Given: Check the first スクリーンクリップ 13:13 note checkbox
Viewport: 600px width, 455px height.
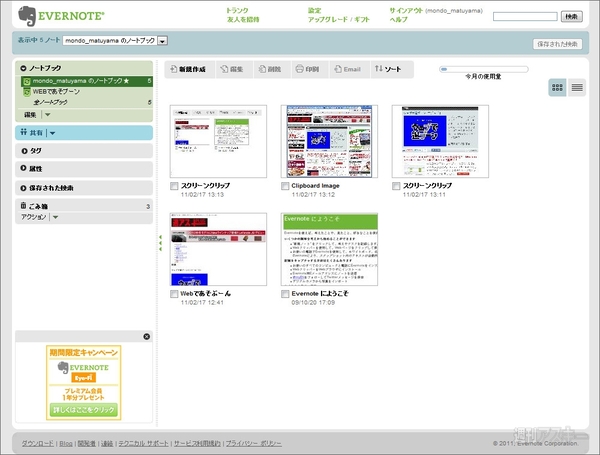Looking at the screenshot, I should (x=174, y=186).
